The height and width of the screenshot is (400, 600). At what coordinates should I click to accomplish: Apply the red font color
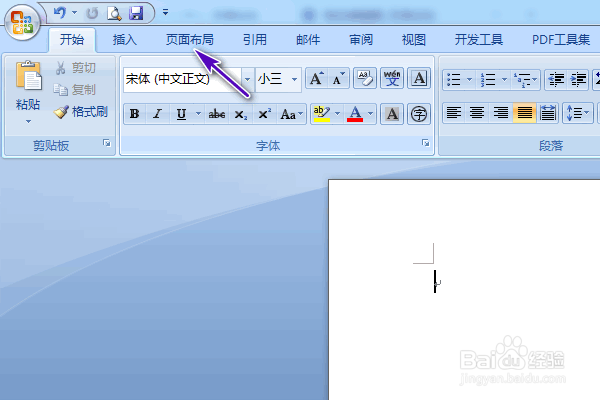pyautogui.click(x=355, y=114)
